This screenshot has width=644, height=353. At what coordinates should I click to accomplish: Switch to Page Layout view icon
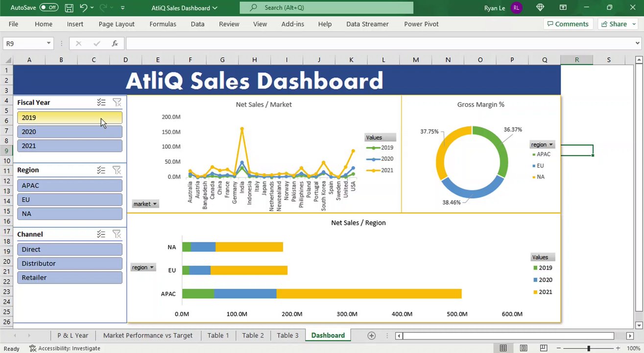524,349
